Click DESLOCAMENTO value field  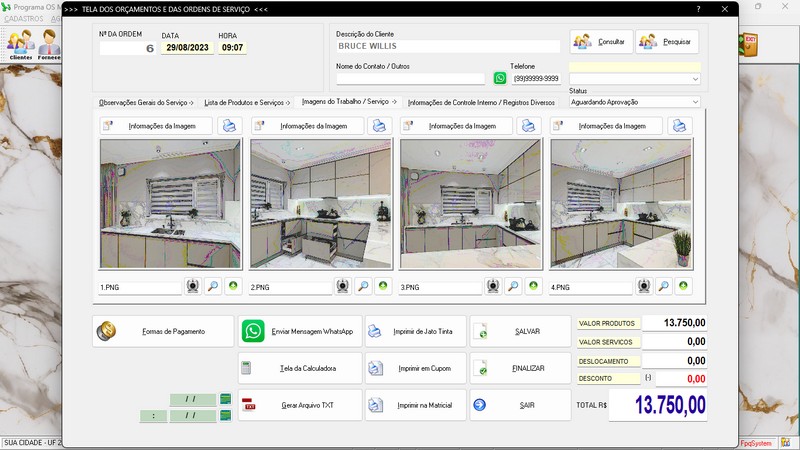[x=674, y=361]
